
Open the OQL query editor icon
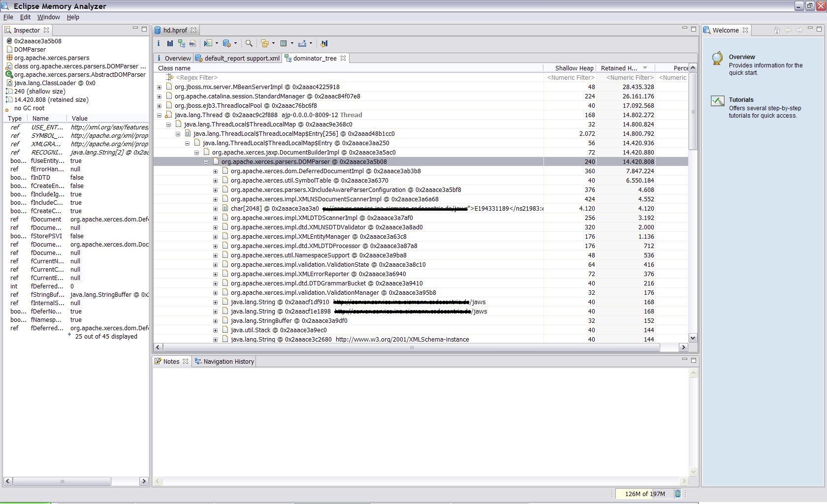(193, 43)
